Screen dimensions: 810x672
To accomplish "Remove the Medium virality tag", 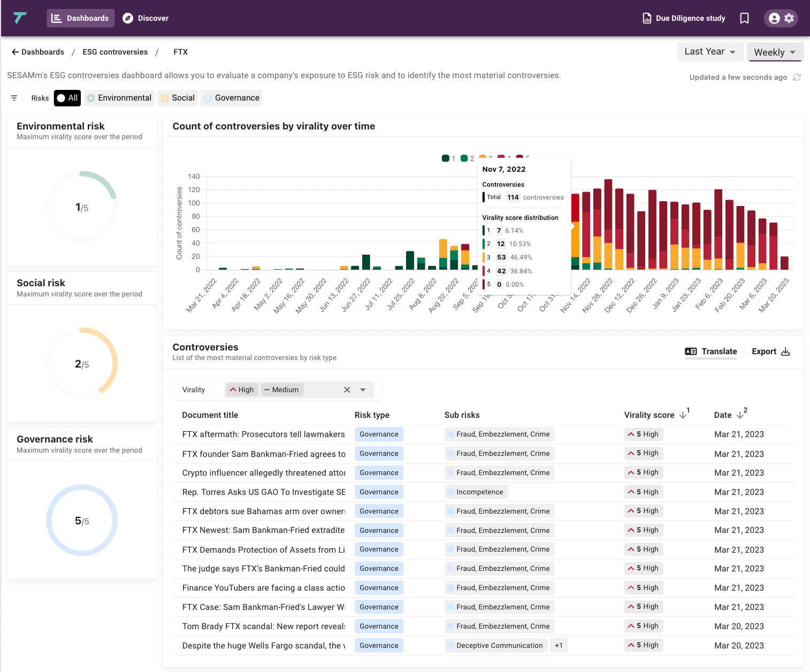I will click(282, 390).
